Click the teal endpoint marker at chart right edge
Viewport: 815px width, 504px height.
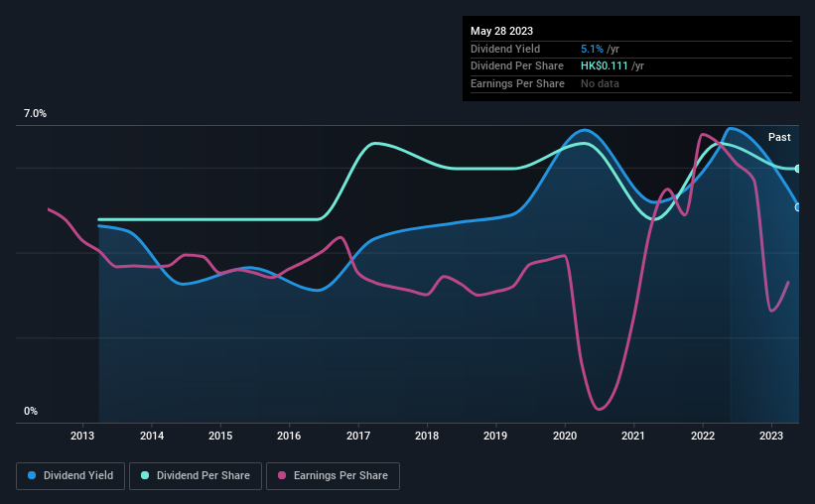[x=798, y=169]
